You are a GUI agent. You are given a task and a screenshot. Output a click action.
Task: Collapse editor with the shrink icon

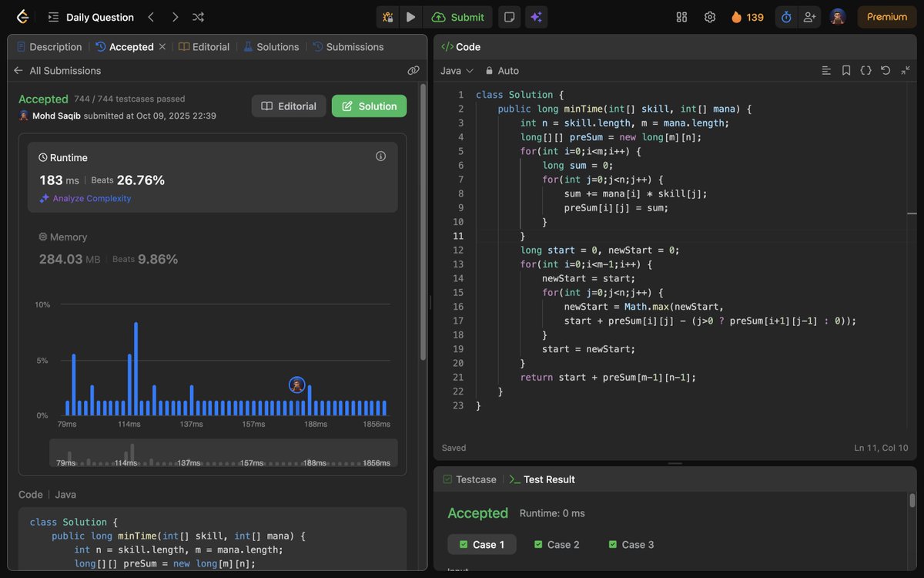(906, 70)
